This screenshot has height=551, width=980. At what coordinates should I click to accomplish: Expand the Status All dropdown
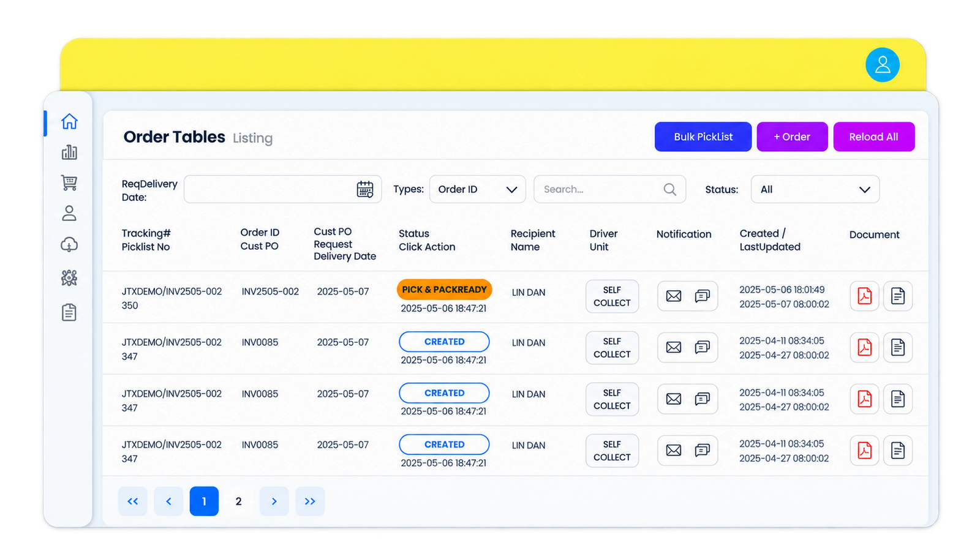(815, 189)
